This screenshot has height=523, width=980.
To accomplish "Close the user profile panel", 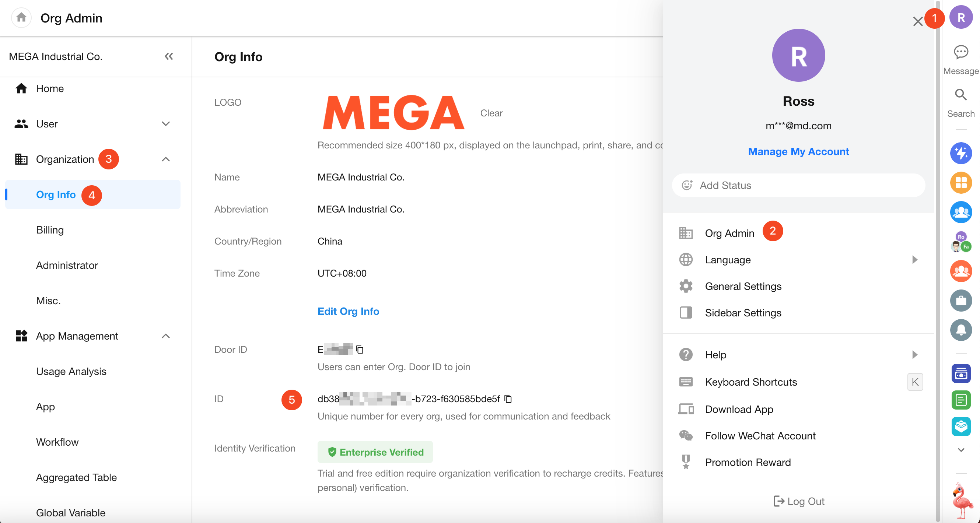I will point(918,21).
